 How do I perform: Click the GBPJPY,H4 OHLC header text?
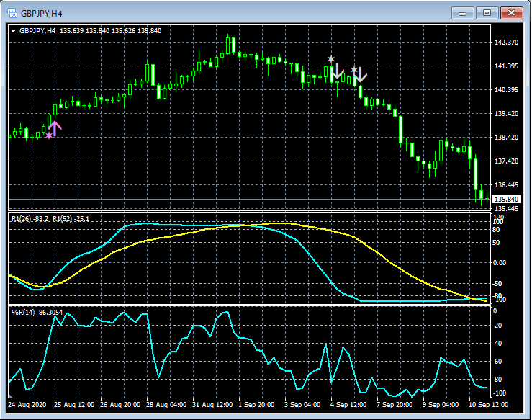[x=90, y=31]
